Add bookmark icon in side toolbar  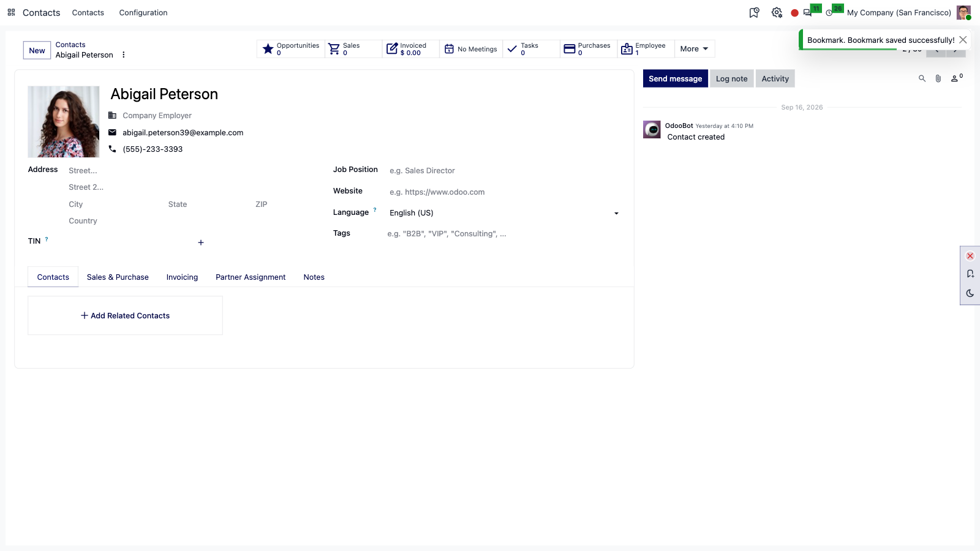970,274
